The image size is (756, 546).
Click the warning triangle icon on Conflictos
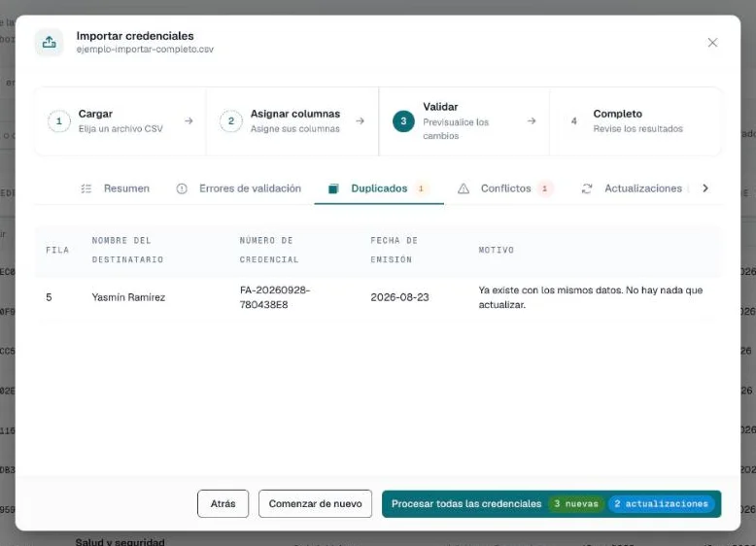coord(464,188)
